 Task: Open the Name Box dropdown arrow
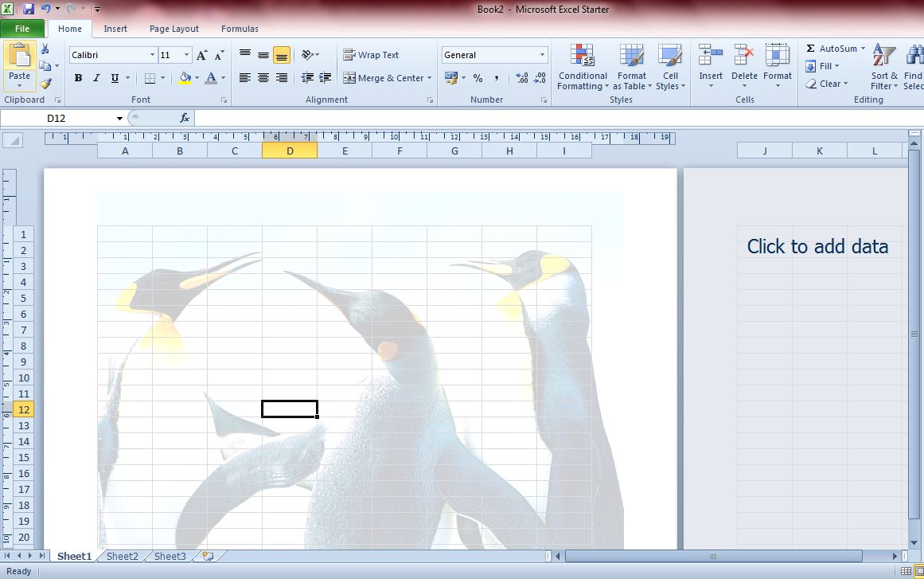(x=119, y=119)
